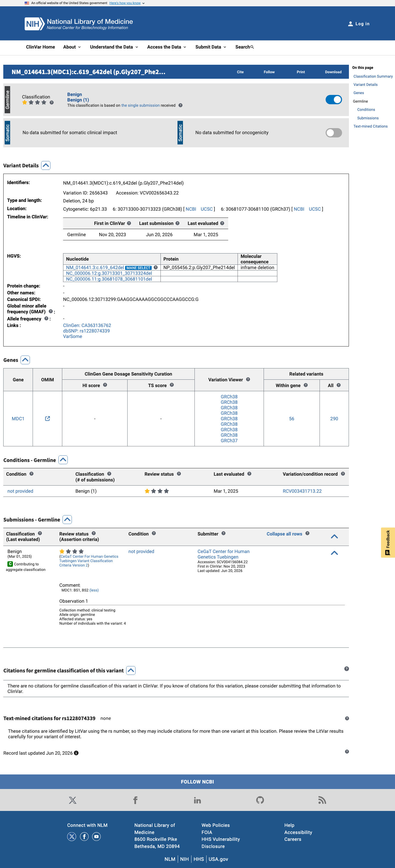Image resolution: width=395 pixels, height=868 pixels.
Task: Click help icon at Text-mined citations heading
Action: [347, 718]
